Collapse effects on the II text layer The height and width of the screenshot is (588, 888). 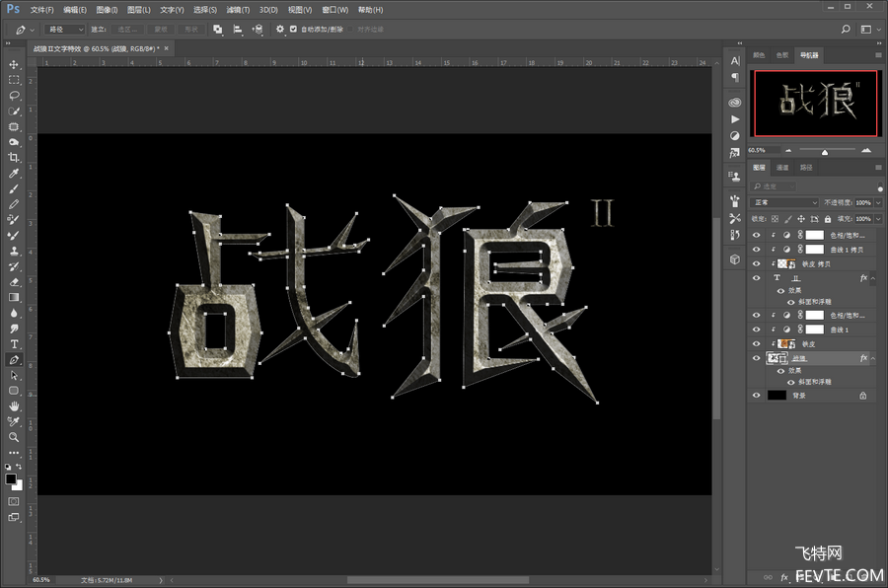tap(873, 278)
